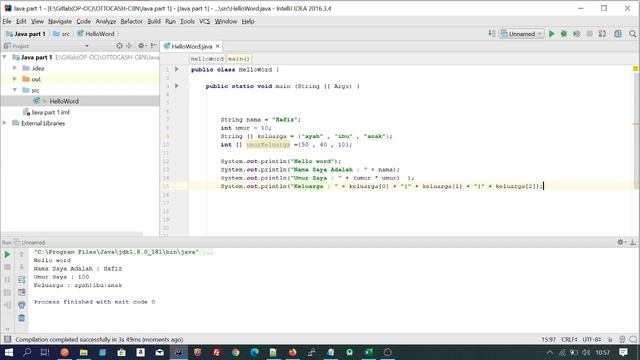Run with coverage icon in toolbar
This screenshot has height=360, width=640.
click(x=576, y=34)
